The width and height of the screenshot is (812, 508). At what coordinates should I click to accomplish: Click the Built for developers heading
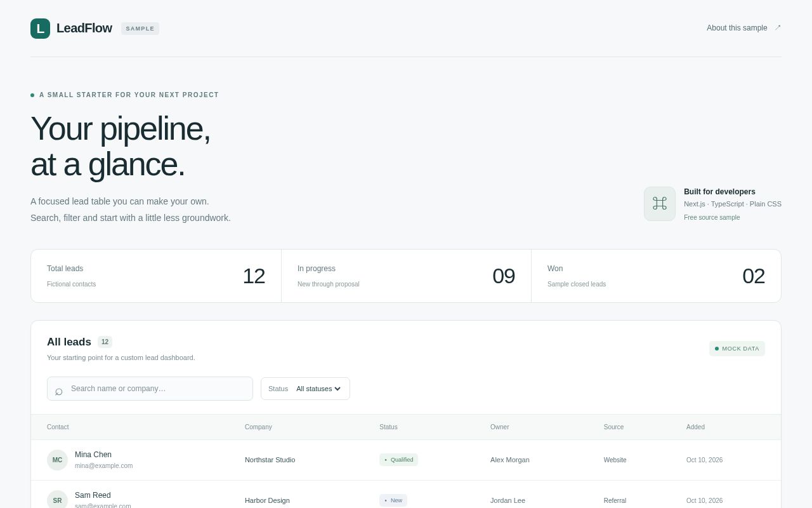click(x=719, y=192)
